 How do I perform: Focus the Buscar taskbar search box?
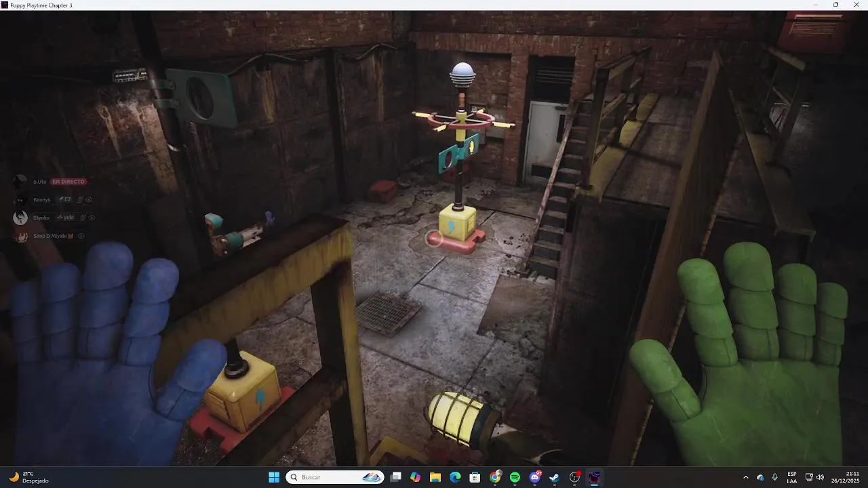coord(335,477)
